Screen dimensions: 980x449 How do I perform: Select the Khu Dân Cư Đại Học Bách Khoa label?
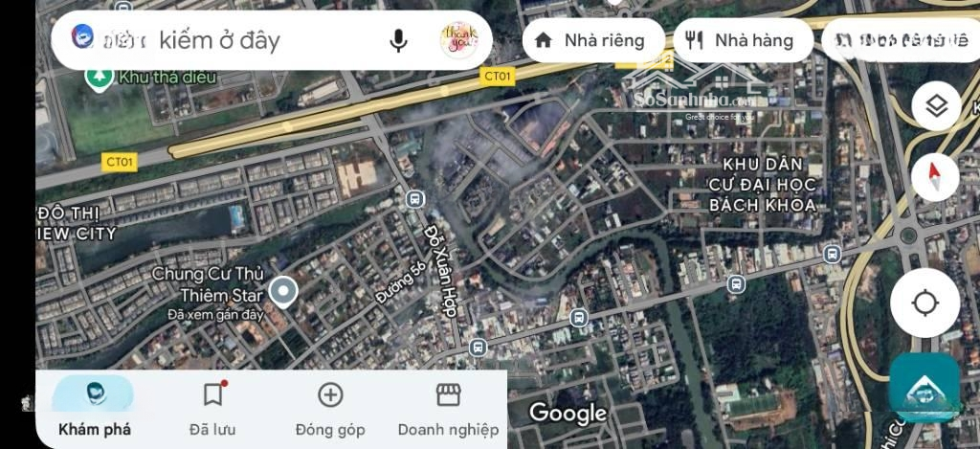(762, 185)
